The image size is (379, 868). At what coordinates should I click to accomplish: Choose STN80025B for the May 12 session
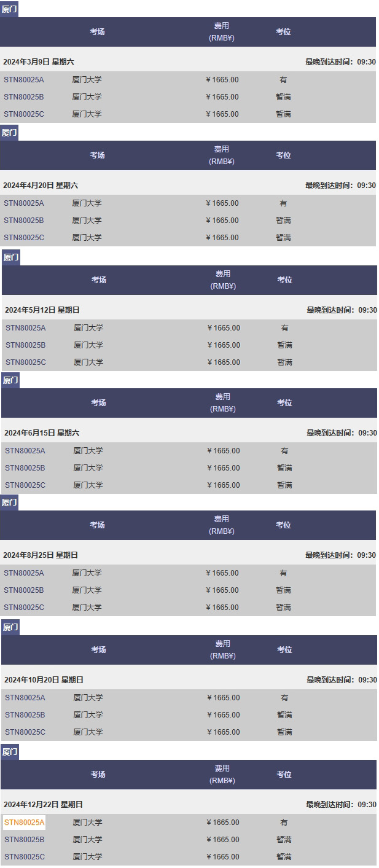click(x=26, y=345)
